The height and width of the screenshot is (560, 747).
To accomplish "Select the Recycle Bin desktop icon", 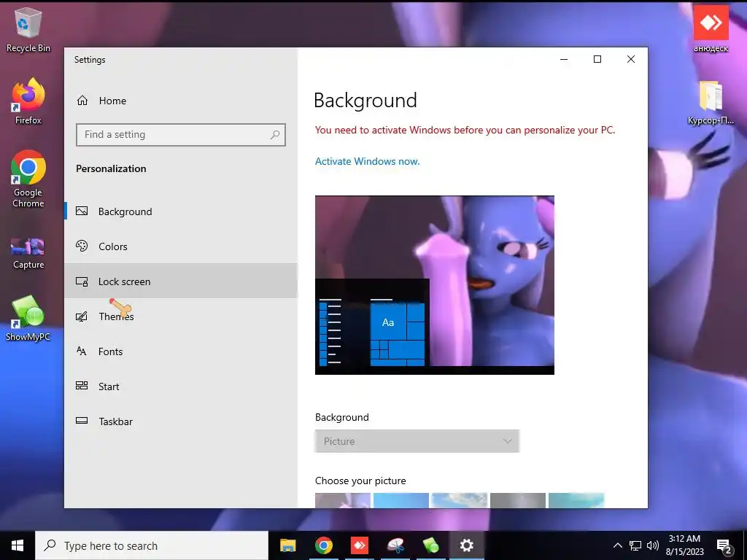I will coord(28,30).
